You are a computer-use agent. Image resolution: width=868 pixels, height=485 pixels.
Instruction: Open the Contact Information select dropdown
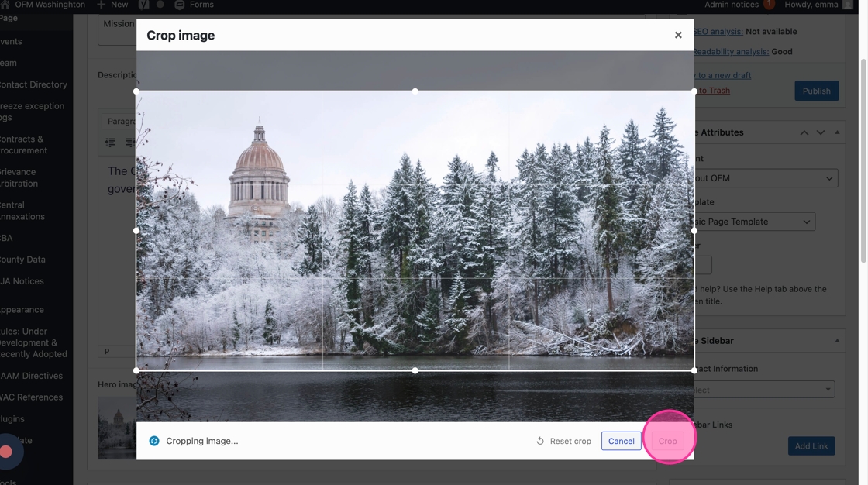click(x=764, y=390)
